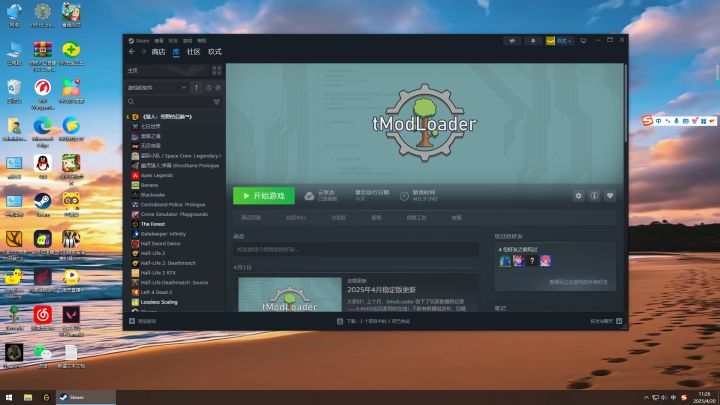Viewport: 720px width, 405px height.
Task: Open tMod Loader settings gear icon
Action: 579,196
